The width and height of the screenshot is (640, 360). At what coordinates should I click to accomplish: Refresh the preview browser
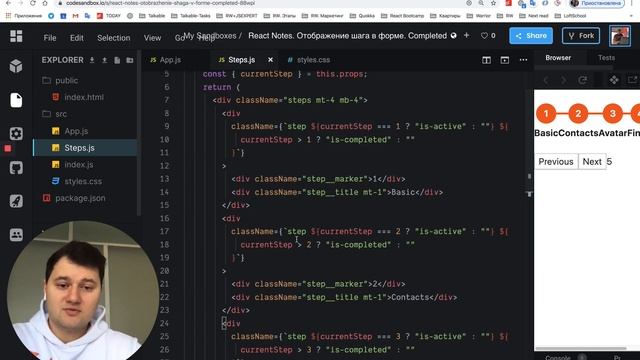582,80
